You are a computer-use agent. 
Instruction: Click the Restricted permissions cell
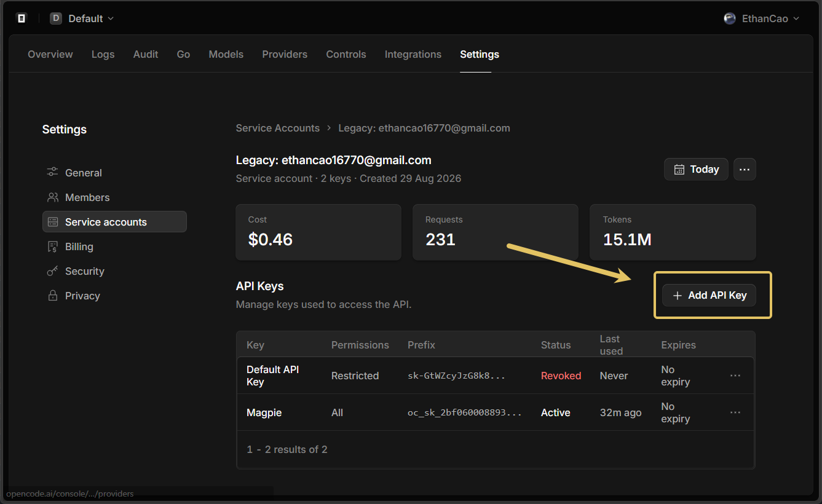click(355, 376)
